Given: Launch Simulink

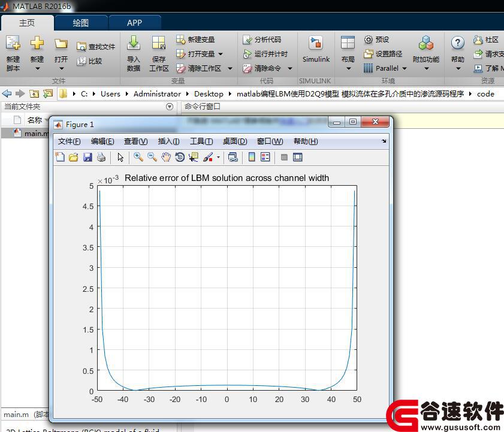Looking at the screenshot, I should coord(316,50).
